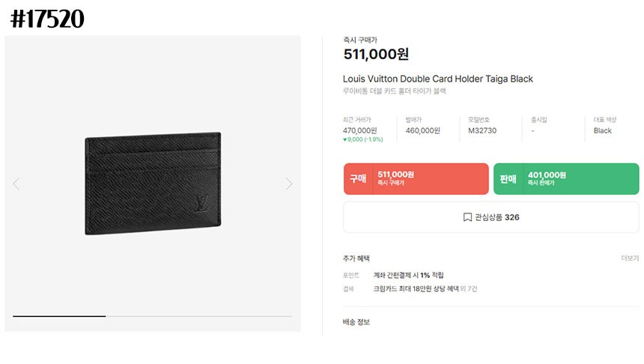
Task: Click the 최근 거래가 470,000원 value
Action: (359, 130)
